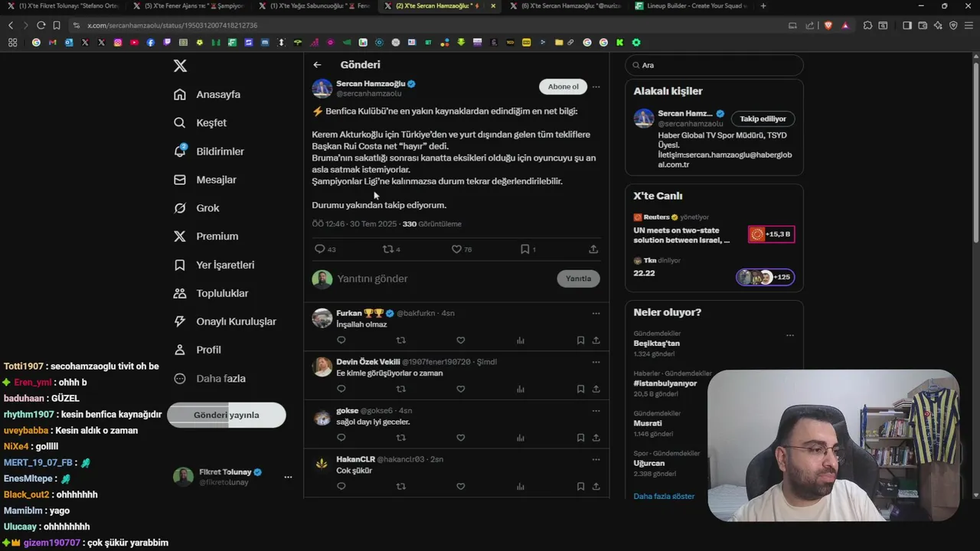
Task: Click the 'Yanıtla' reply button
Action: pyautogui.click(x=578, y=279)
